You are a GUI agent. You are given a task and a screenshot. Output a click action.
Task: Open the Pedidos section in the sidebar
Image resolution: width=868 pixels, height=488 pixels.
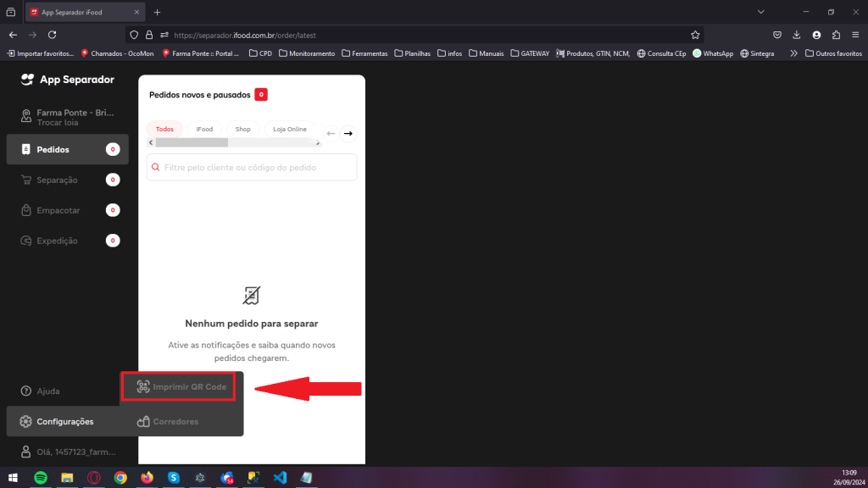pyautogui.click(x=68, y=149)
